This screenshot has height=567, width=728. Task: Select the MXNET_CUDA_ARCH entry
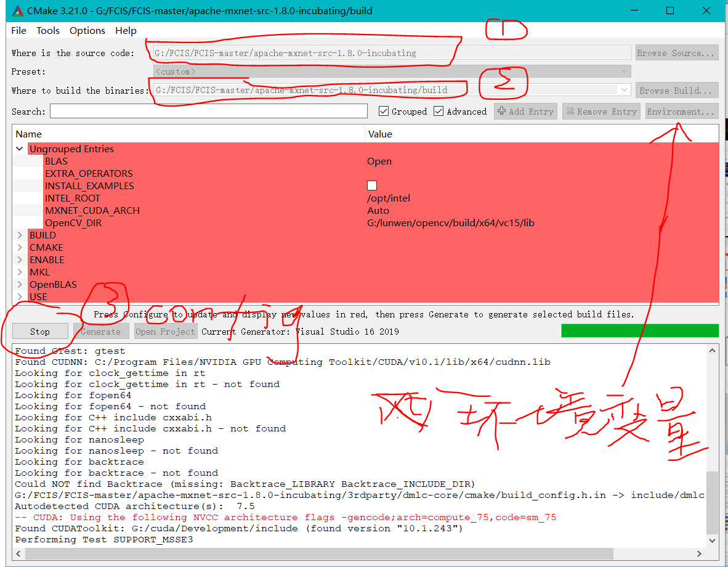[92, 211]
